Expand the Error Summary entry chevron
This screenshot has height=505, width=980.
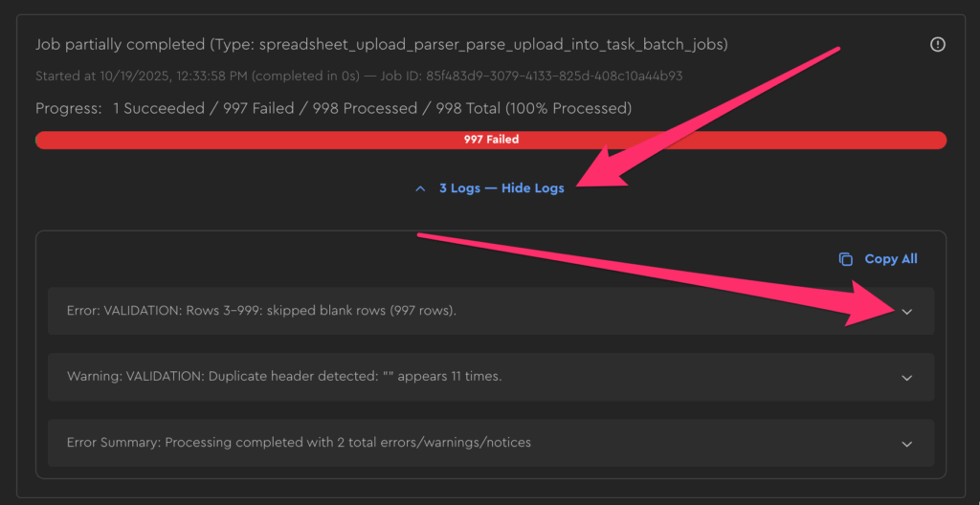pos(907,444)
